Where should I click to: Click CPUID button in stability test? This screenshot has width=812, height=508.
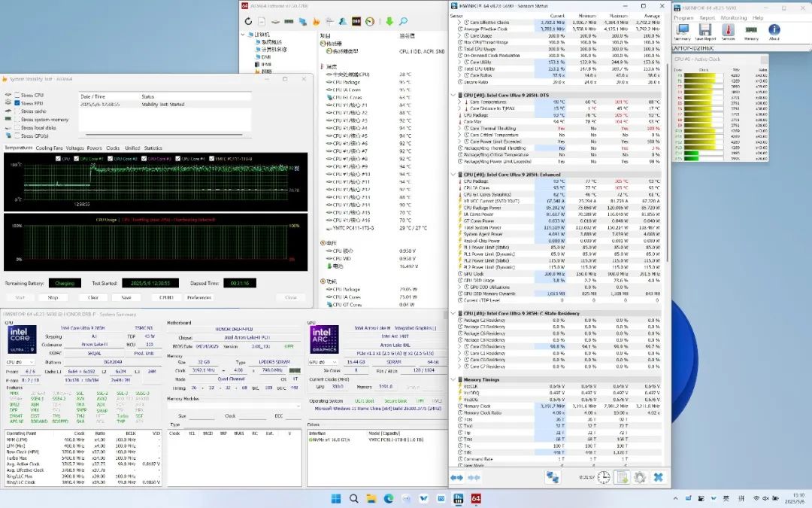click(166, 297)
